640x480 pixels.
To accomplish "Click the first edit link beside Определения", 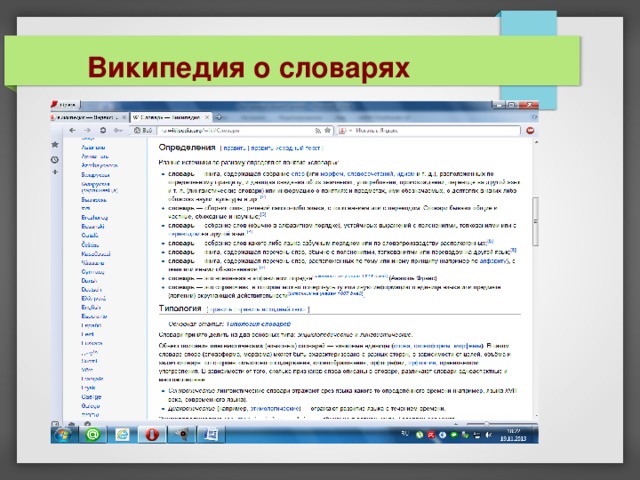I will click(x=234, y=148).
